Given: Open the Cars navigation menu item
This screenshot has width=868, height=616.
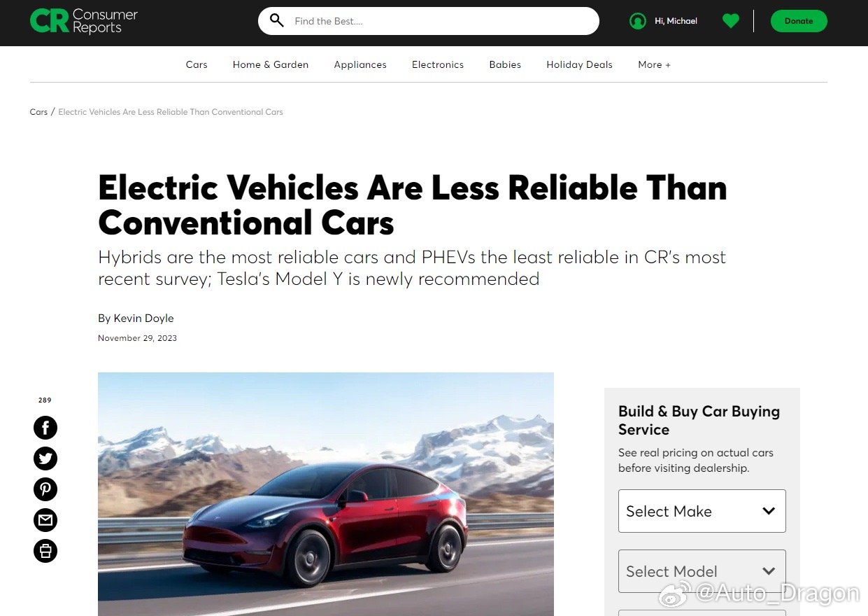Looking at the screenshot, I should click(x=197, y=64).
